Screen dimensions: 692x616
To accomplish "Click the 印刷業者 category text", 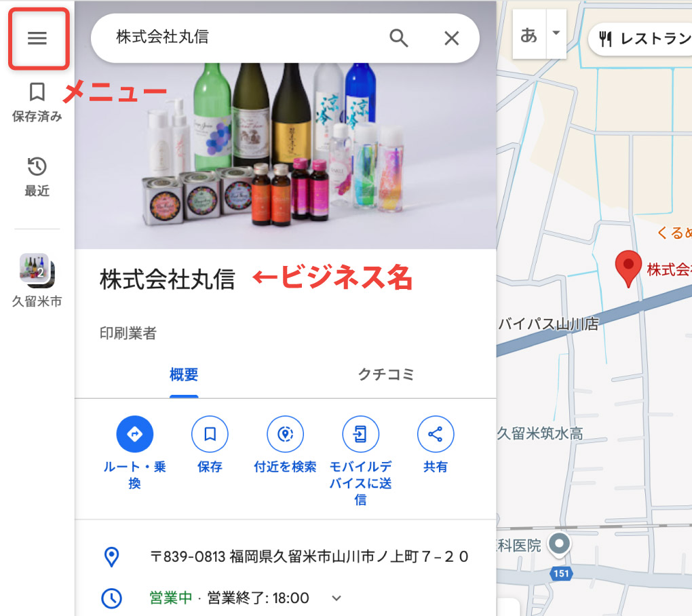I will (x=128, y=333).
